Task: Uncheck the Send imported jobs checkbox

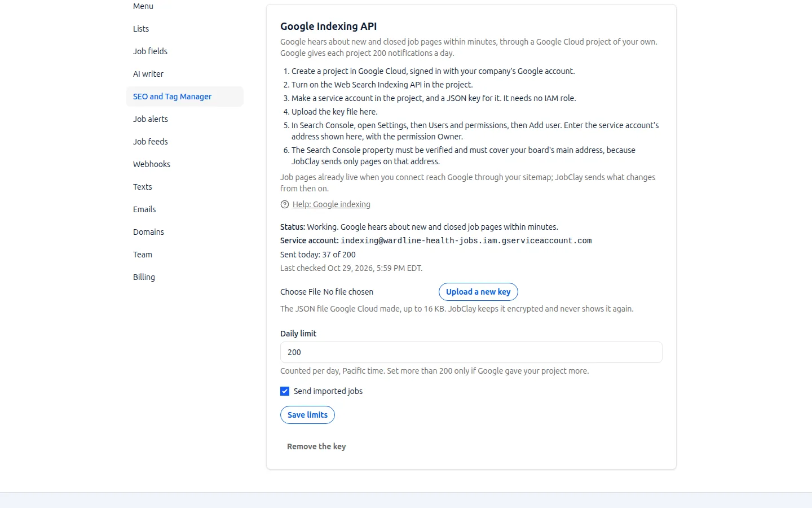Action: 285,391
